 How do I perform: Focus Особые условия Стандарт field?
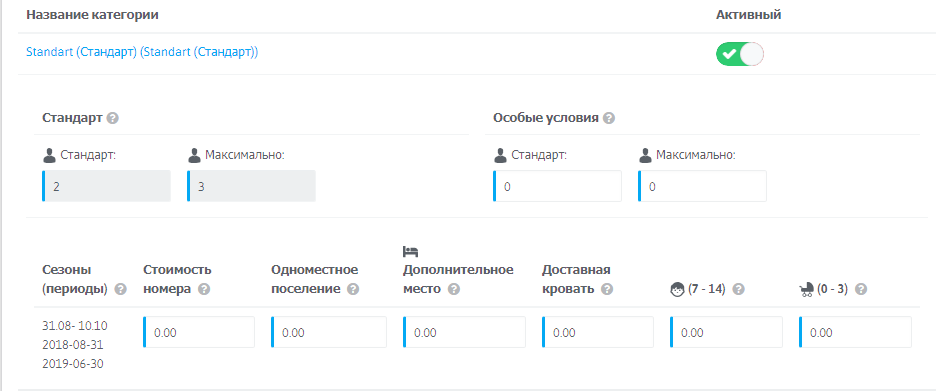[x=558, y=186]
